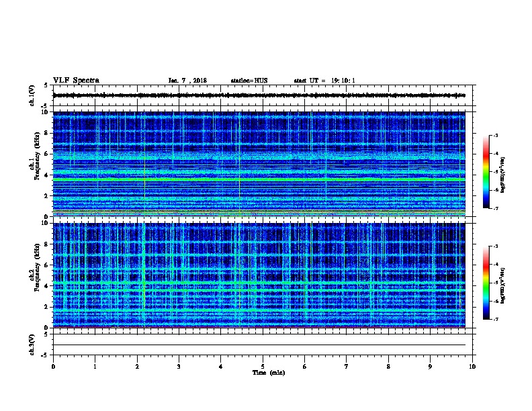Click the ch.2 spectrogram color scale bar
Image resolution: width=532 pixels, height=411 pixels.
(x=486, y=283)
